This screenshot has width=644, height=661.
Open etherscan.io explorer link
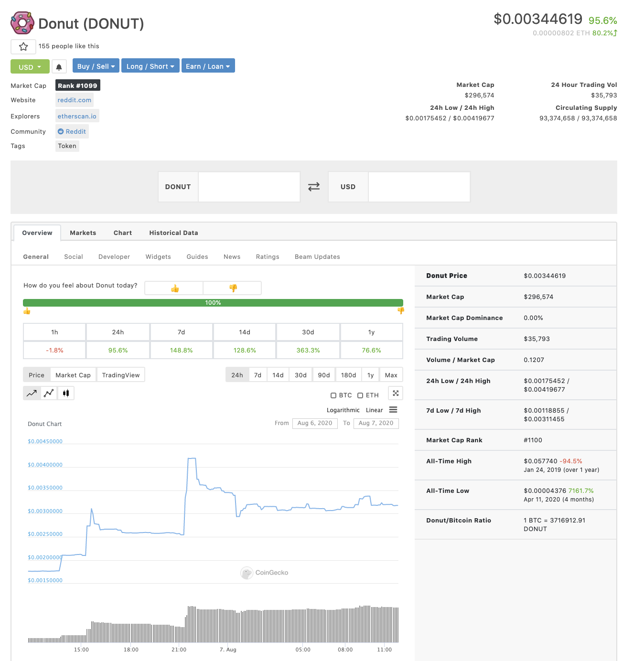pyautogui.click(x=77, y=116)
